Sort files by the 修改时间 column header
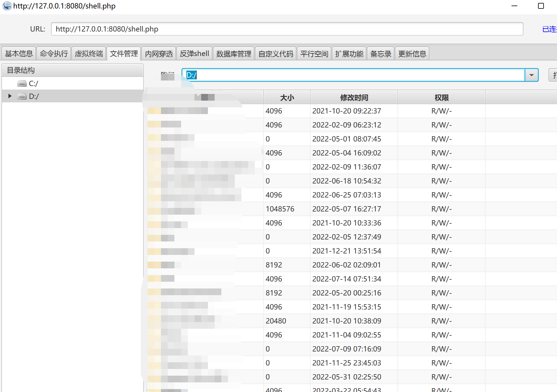 (354, 97)
